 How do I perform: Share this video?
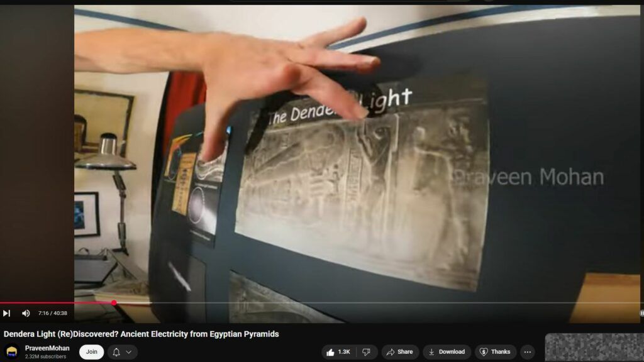[399, 352]
